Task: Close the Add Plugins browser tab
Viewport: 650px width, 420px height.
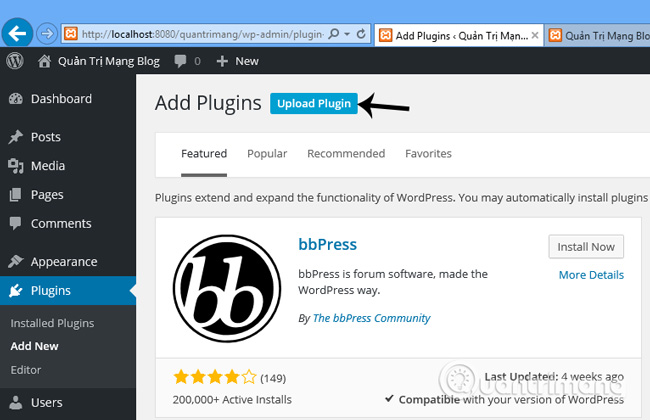Action: tap(535, 35)
